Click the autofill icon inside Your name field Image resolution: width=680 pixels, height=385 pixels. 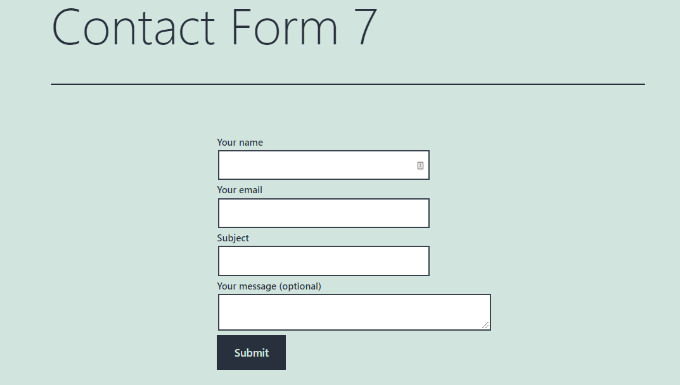pos(420,165)
